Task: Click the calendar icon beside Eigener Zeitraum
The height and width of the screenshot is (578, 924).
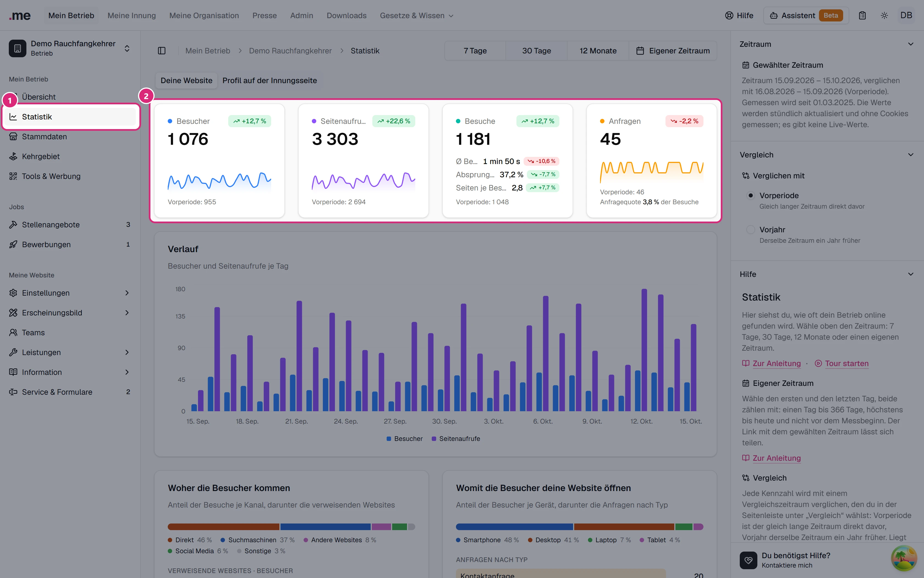Action: point(640,51)
